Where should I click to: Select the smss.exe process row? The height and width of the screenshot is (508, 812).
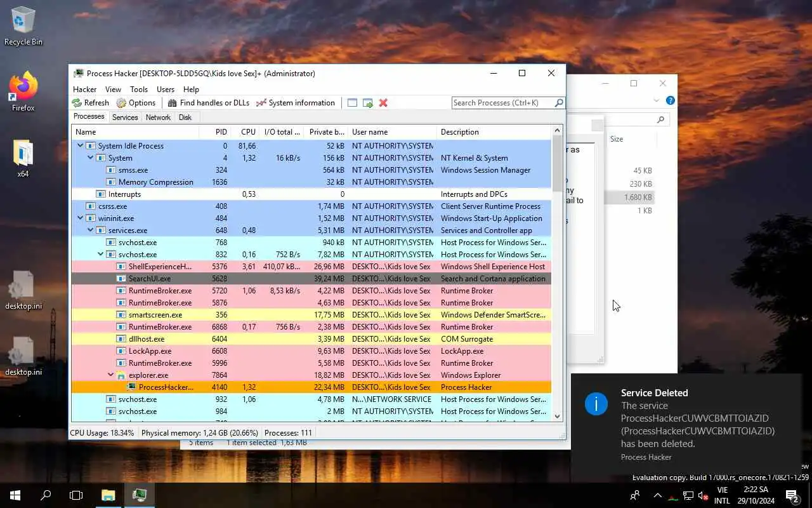(x=311, y=170)
